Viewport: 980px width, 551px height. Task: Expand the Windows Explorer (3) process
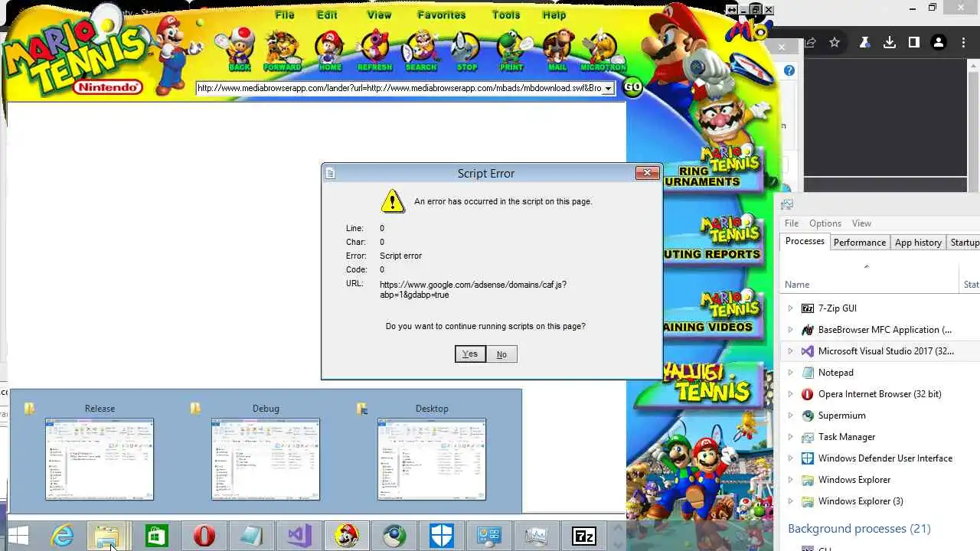(790, 501)
